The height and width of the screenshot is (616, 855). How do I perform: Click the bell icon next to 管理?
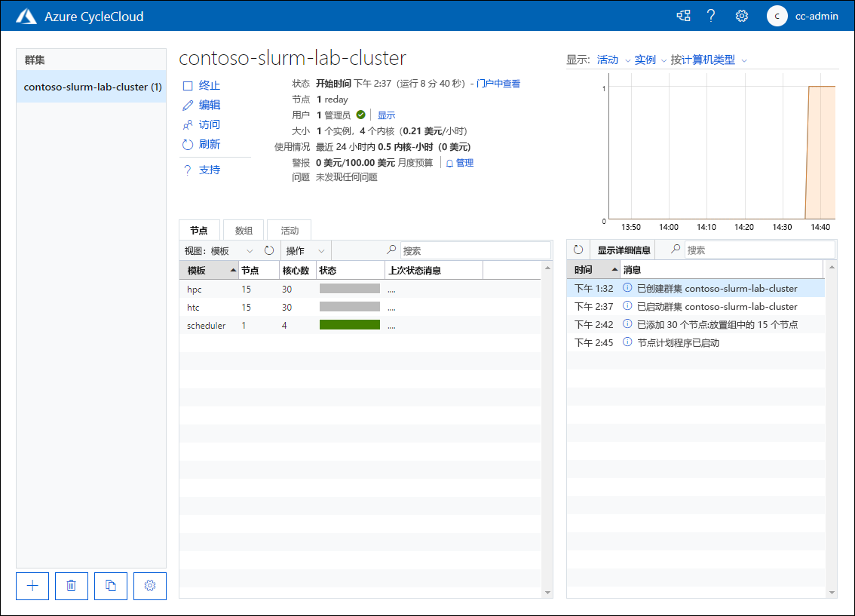point(449,163)
